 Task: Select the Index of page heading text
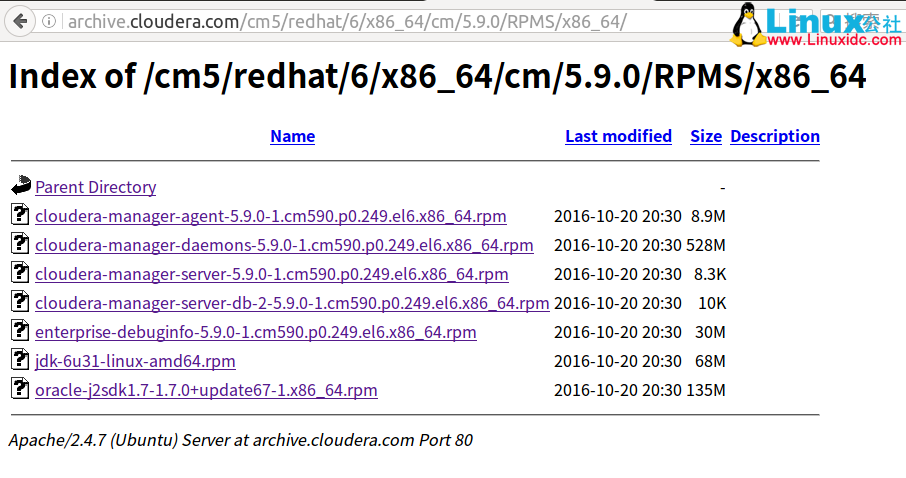point(437,77)
